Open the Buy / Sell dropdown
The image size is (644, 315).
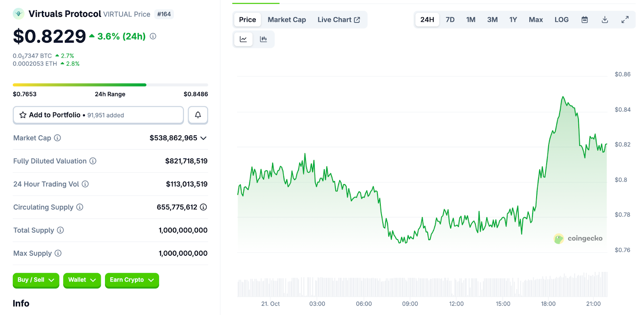pyautogui.click(x=36, y=280)
